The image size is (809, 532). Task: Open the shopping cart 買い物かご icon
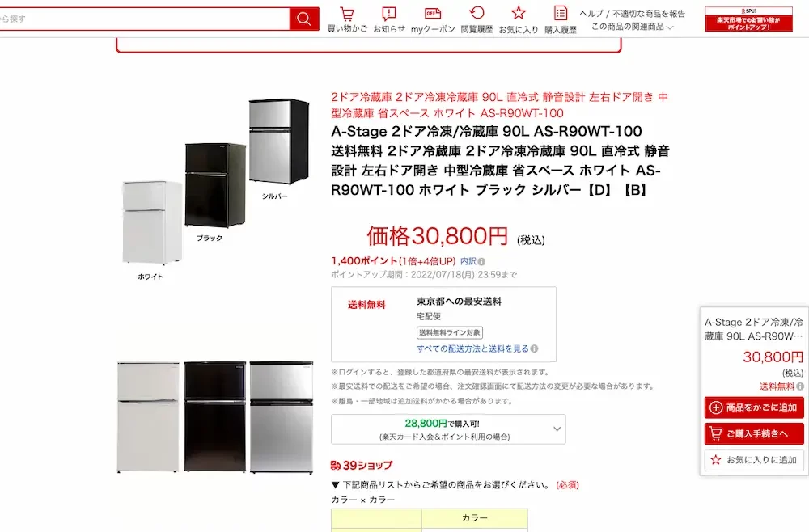[x=347, y=19]
